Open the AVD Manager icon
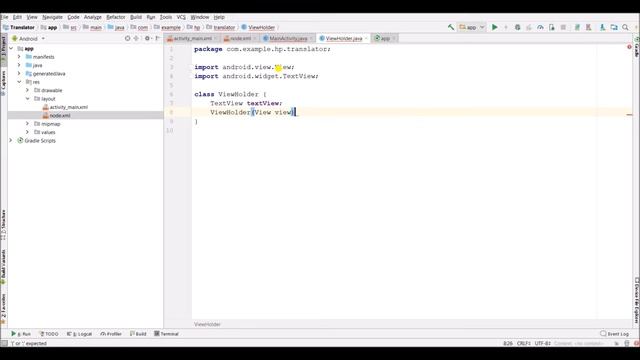Image resolution: width=640 pixels, height=360 pixels. tap(589, 27)
